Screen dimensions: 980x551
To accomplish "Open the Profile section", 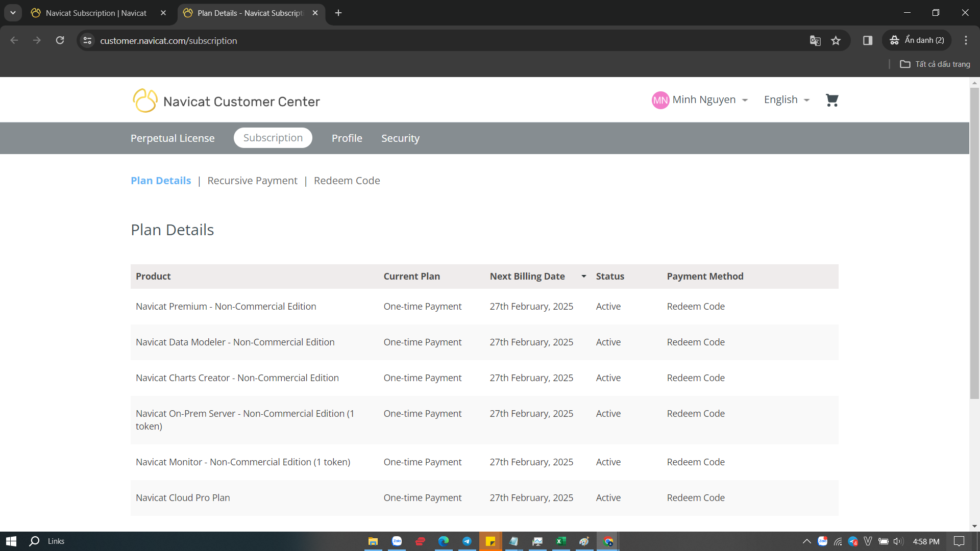I will pos(347,138).
